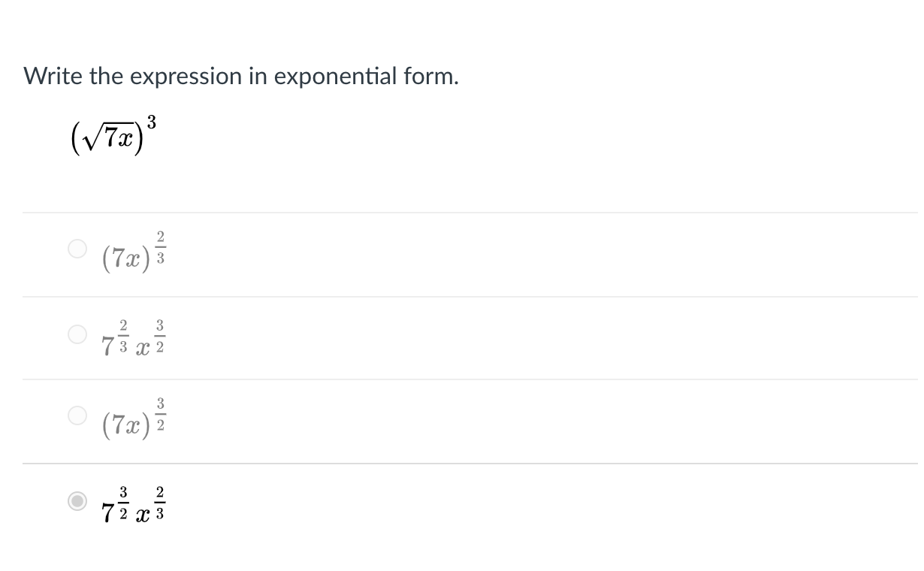The image size is (924, 571).
Task: Click the 2/3 exponent in the first option
Action: (x=160, y=247)
